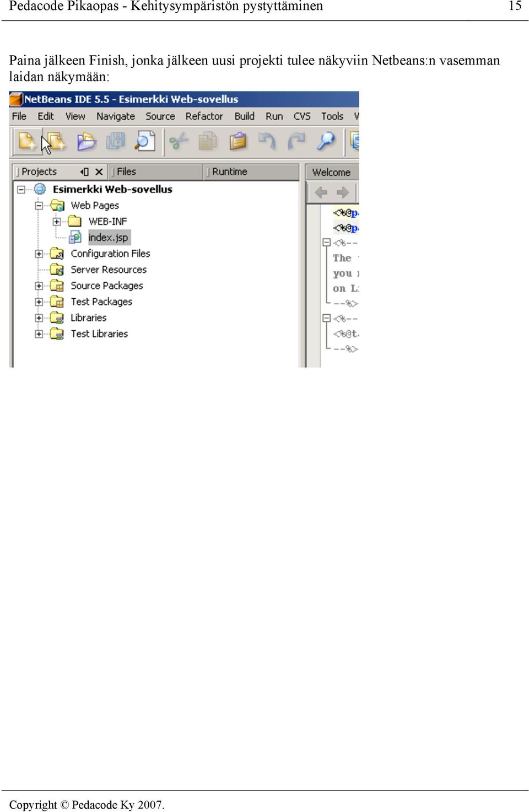Click the editor Back arrow icon
Viewport: 529px width, 812px height.
[x=321, y=192]
